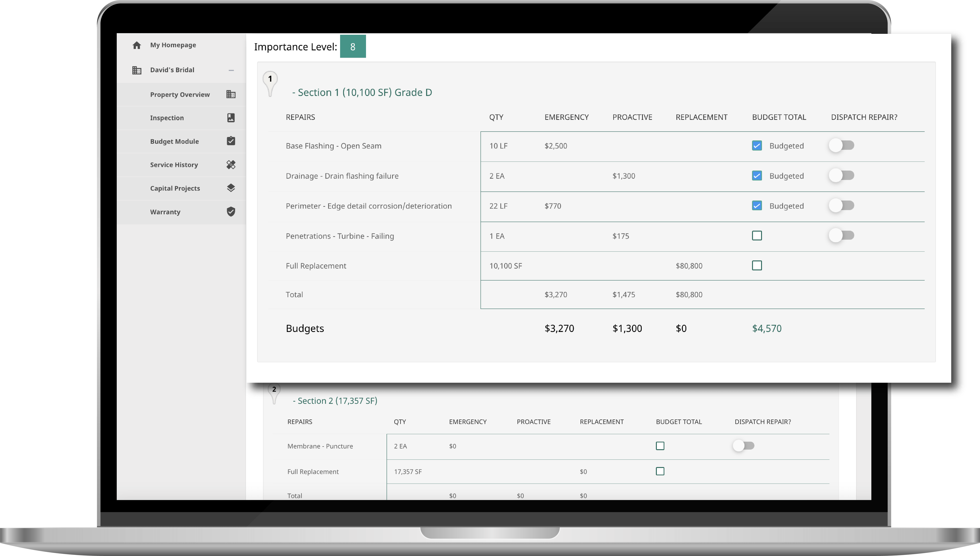Viewport: 980px width, 556px height.
Task: Enable dispatch repair for Penetrations - Turbine
Action: (x=841, y=236)
